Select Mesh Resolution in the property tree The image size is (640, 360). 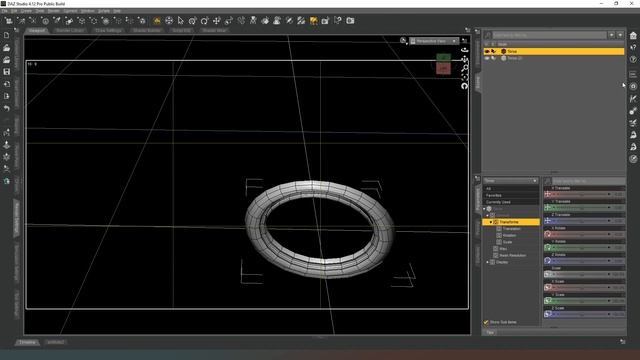coord(513,256)
